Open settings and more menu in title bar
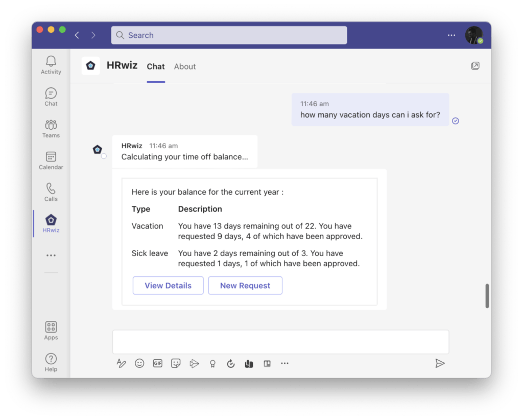This screenshot has width=523, height=420. [x=451, y=35]
